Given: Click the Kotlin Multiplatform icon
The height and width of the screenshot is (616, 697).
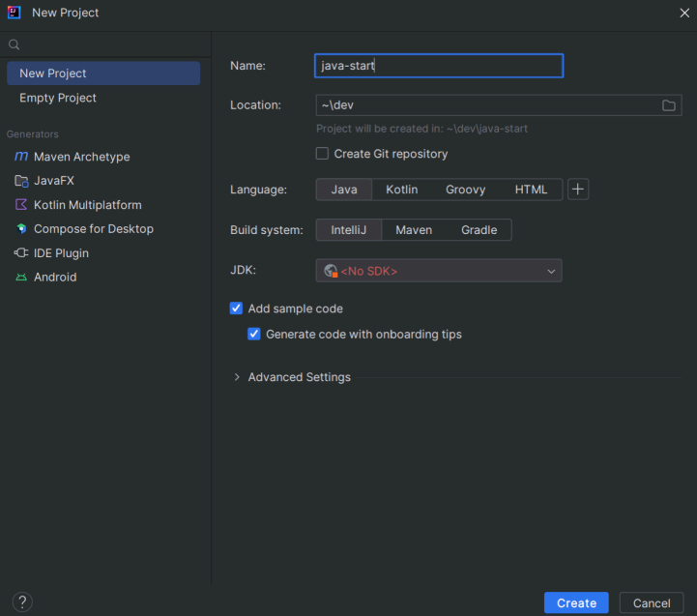Looking at the screenshot, I should tap(21, 205).
